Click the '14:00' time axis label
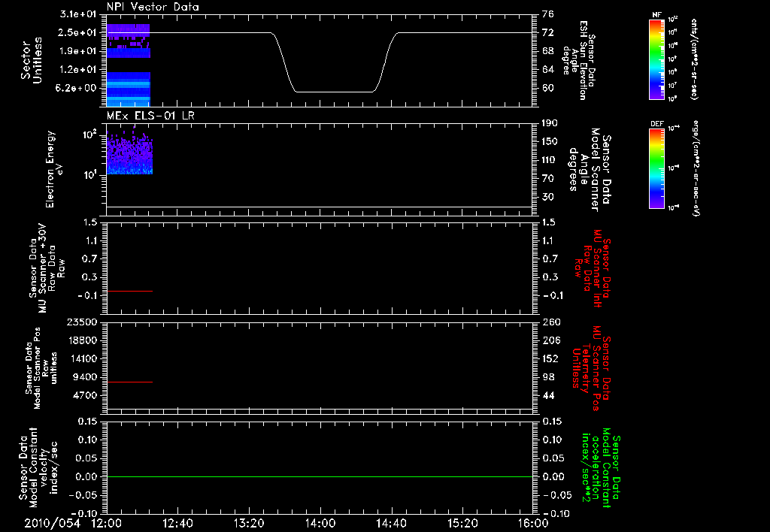This screenshot has height=532, width=770. click(x=320, y=523)
